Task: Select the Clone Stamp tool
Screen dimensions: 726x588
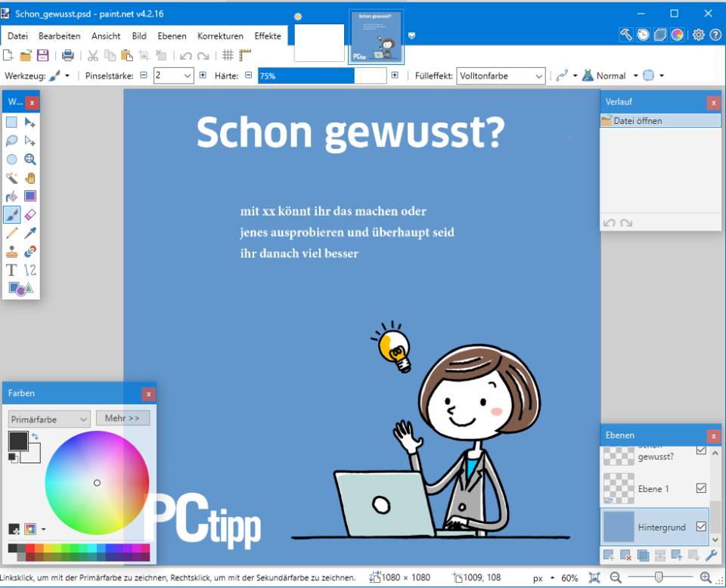Action: pos(11,251)
